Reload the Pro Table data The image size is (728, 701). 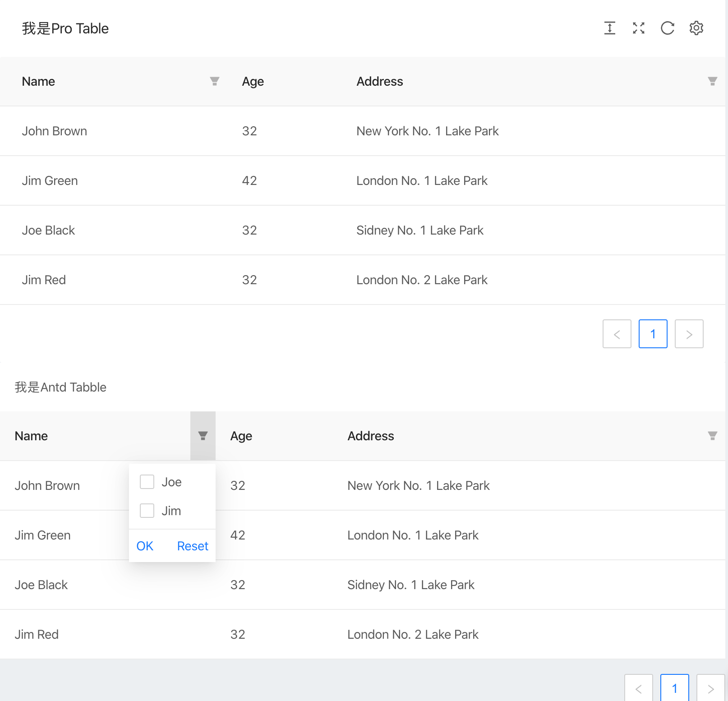coord(667,28)
